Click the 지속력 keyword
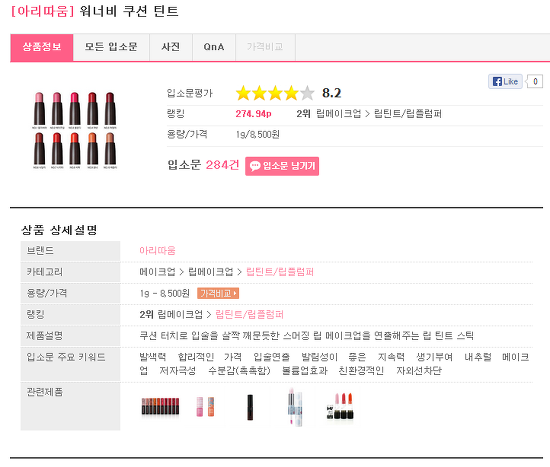550x467 pixels. point(391,357)
